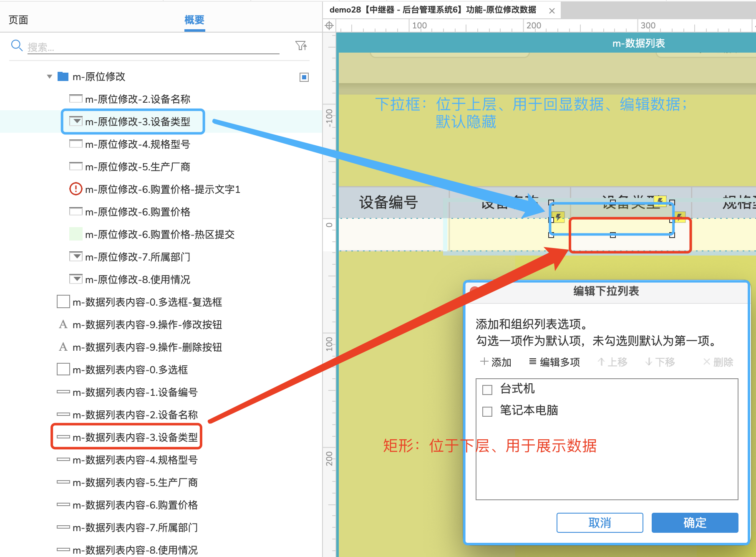Select the 台式机 list item text

point(517,389)
